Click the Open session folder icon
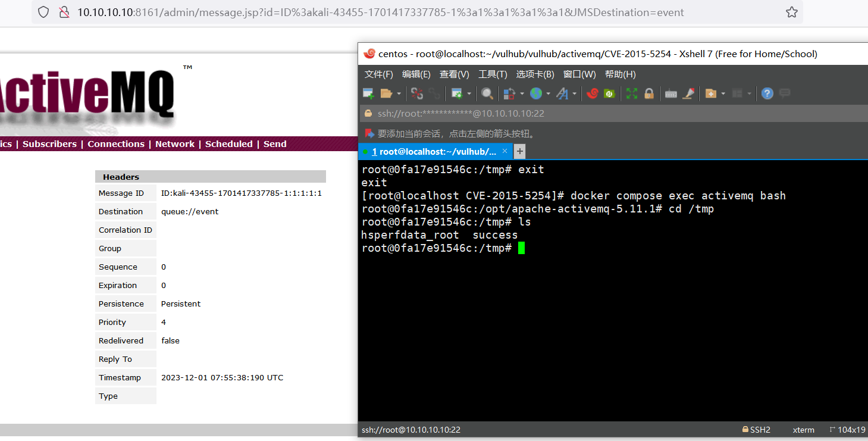 (x=386, y=93)
